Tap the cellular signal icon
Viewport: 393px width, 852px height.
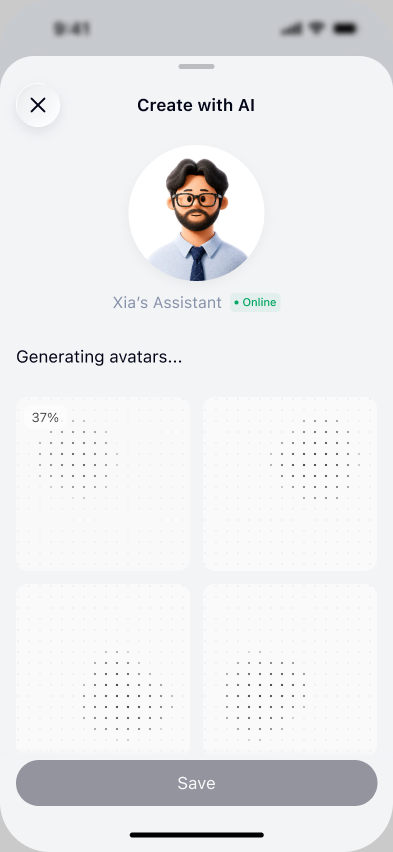[292, 29]
